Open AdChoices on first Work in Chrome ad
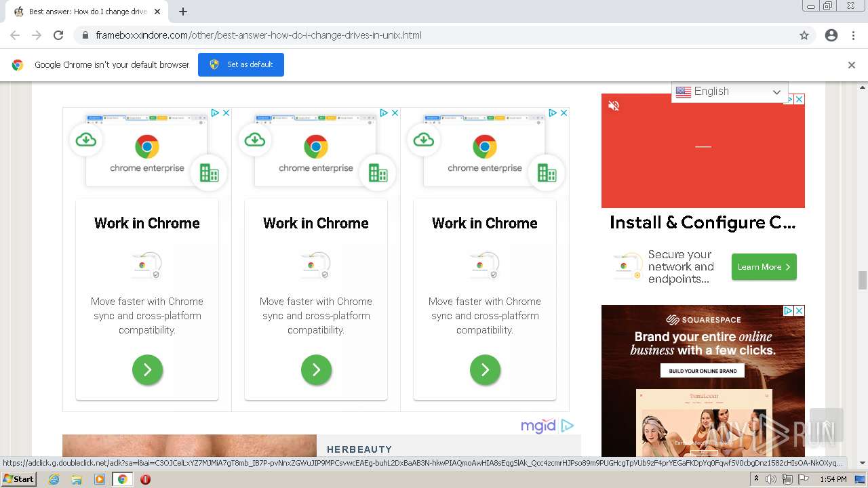 coord(215,113)
